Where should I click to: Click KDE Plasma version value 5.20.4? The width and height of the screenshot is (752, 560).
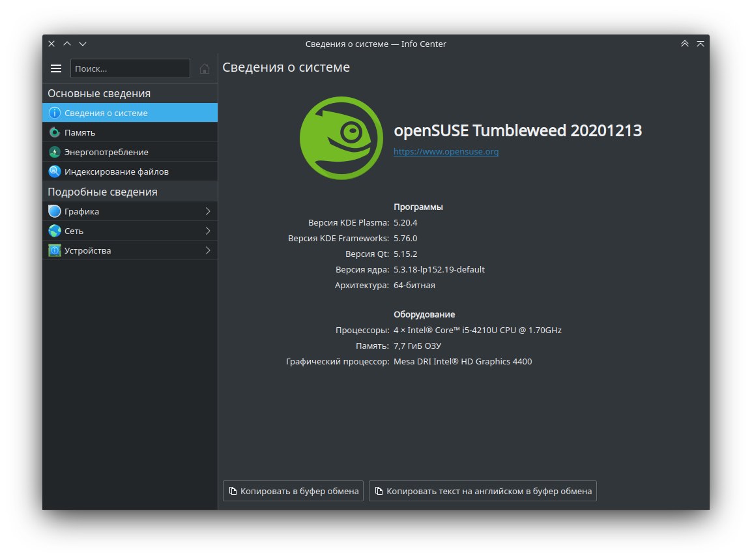pos(405,223)
